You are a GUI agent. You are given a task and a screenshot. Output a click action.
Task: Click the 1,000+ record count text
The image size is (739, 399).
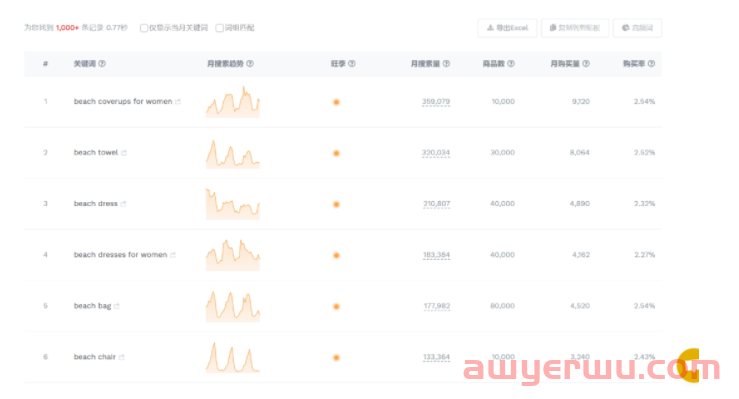tap(67, 28)
